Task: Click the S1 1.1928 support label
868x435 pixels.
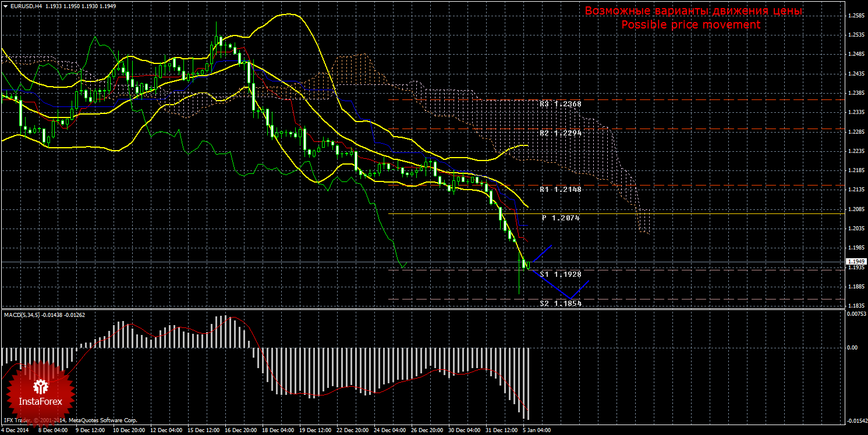Action: pos(560,273)
